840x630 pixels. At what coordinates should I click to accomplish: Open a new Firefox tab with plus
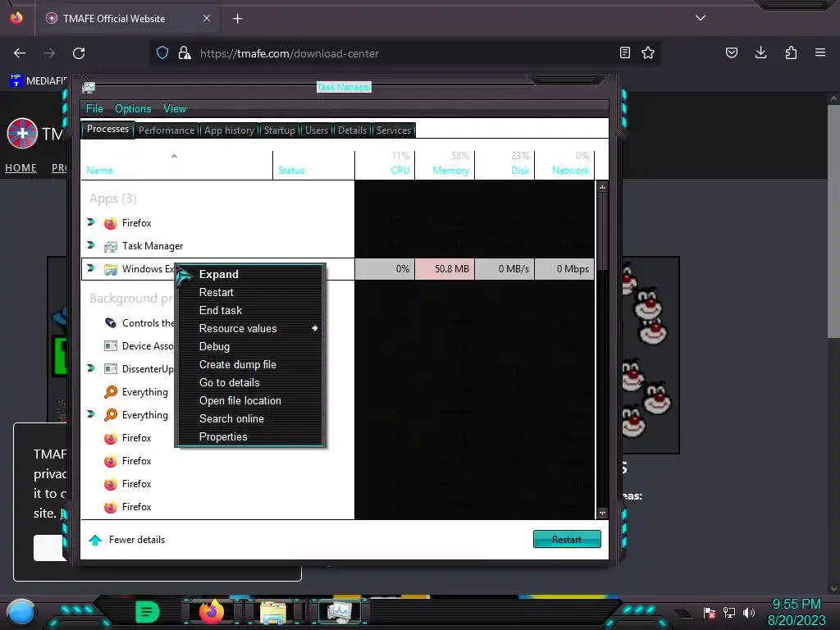(x=237, y=19)
